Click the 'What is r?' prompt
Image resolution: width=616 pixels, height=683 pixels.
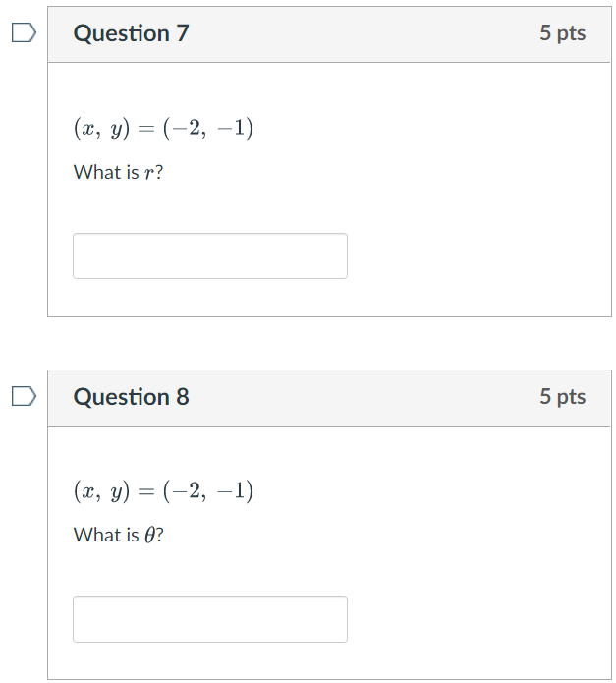[x=118, y=173]
